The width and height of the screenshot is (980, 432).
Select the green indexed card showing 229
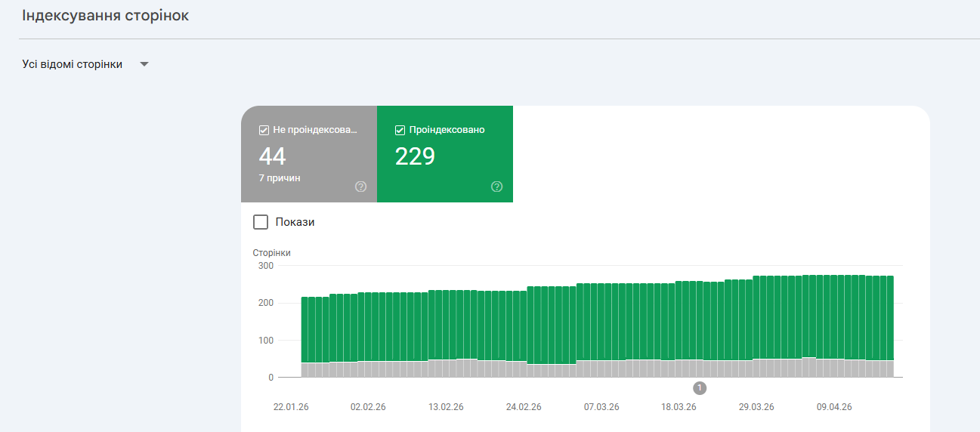[444, 155]
